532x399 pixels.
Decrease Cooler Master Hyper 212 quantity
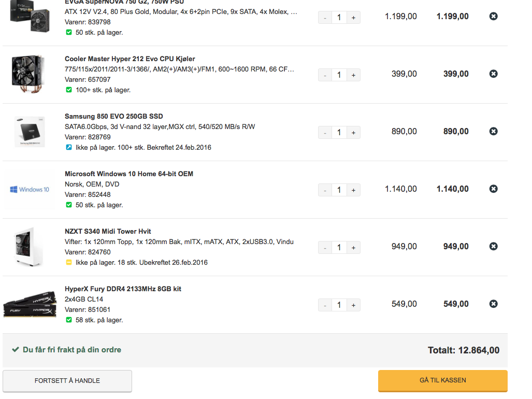click(325, 75)
